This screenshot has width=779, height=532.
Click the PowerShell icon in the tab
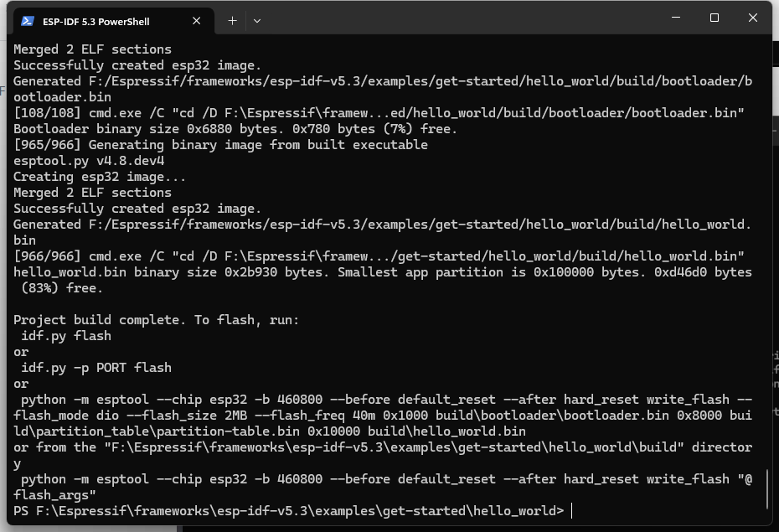(28, 21)
